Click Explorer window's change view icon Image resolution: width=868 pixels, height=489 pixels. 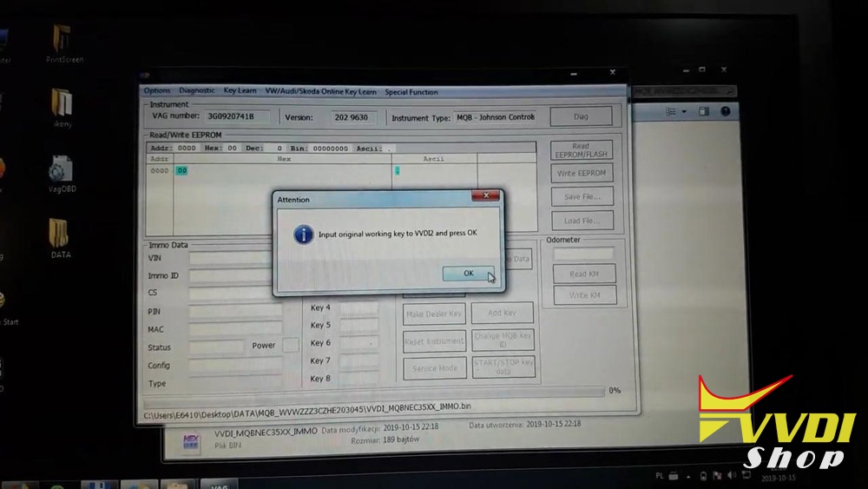[670, 112]
